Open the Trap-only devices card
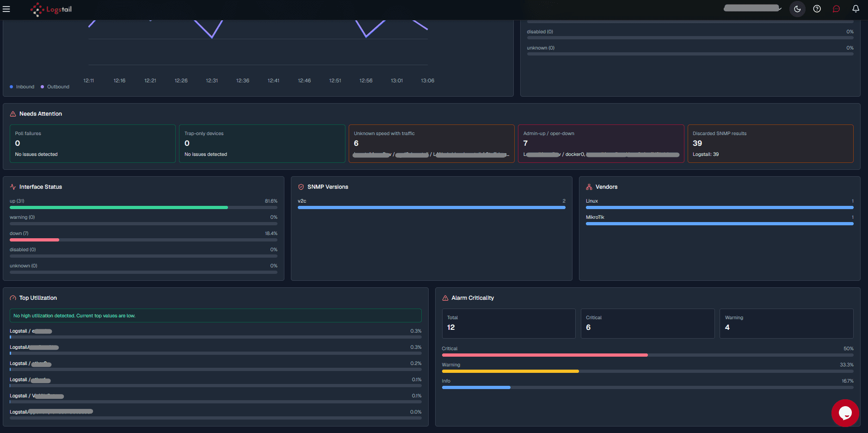 [x=262, y=143]
